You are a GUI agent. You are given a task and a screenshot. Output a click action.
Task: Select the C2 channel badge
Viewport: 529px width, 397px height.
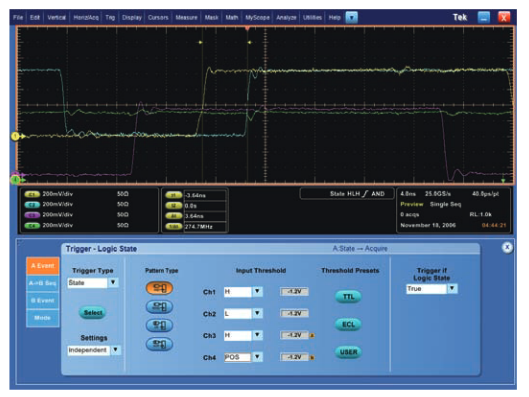pyautogui.click(x=32, y=205)
